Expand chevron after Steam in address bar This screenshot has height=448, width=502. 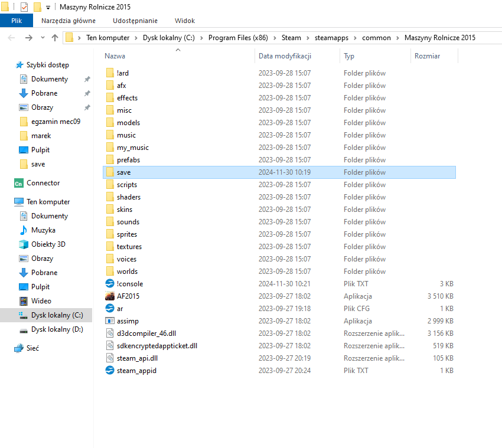(308, 38)
